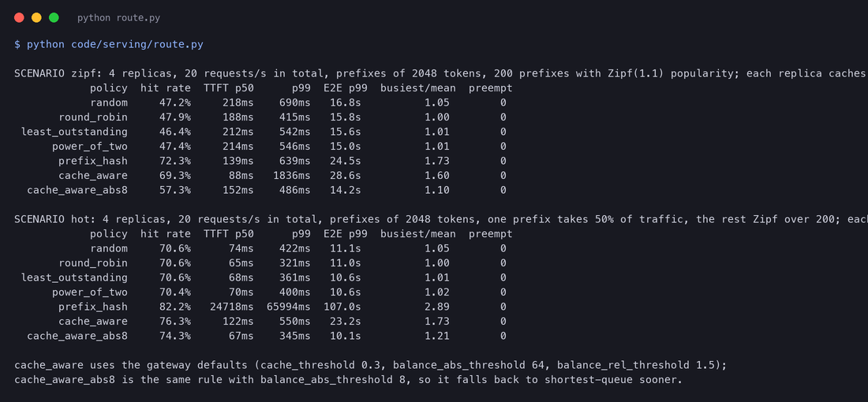Click the yellow minimize window dot
Viewport: 868px width, 402px height.
[x=36, y=17]
